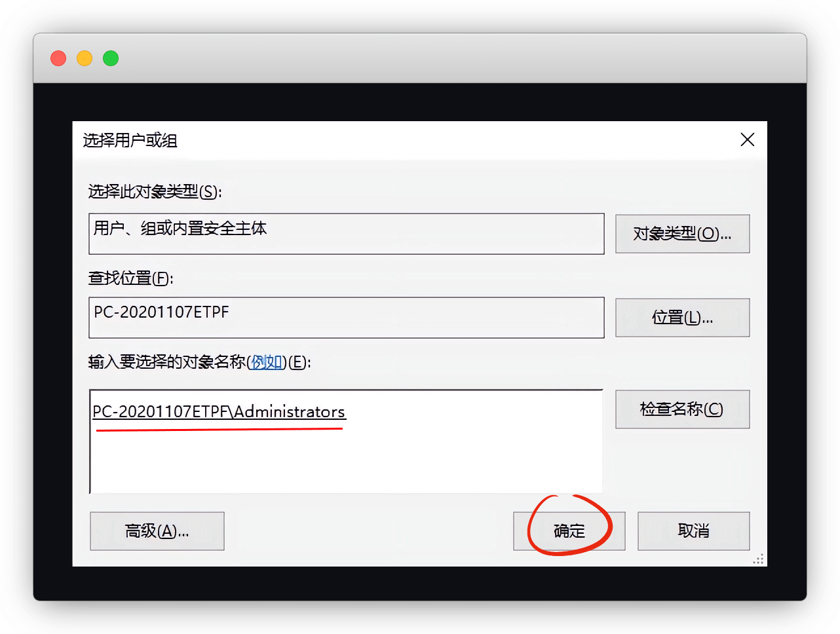Close the 选择用户或组 dialog with X
The image size is (840, 634).
[747, 140]
